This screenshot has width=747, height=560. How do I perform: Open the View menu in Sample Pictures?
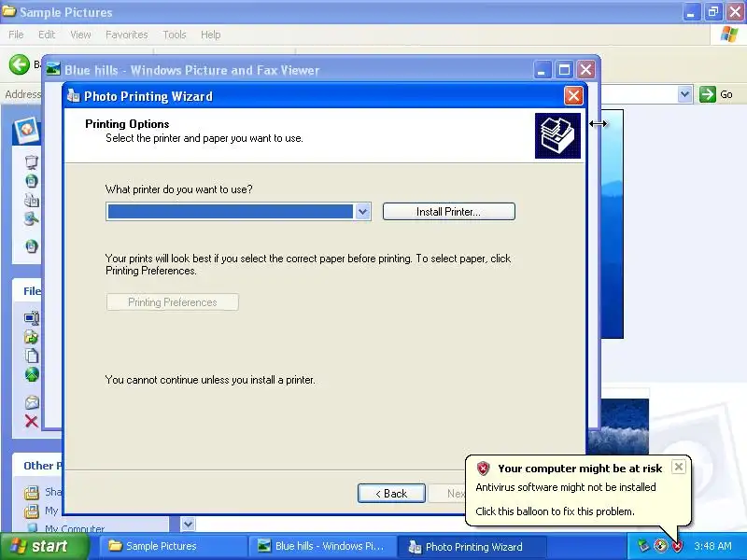(x=80, y=35)
